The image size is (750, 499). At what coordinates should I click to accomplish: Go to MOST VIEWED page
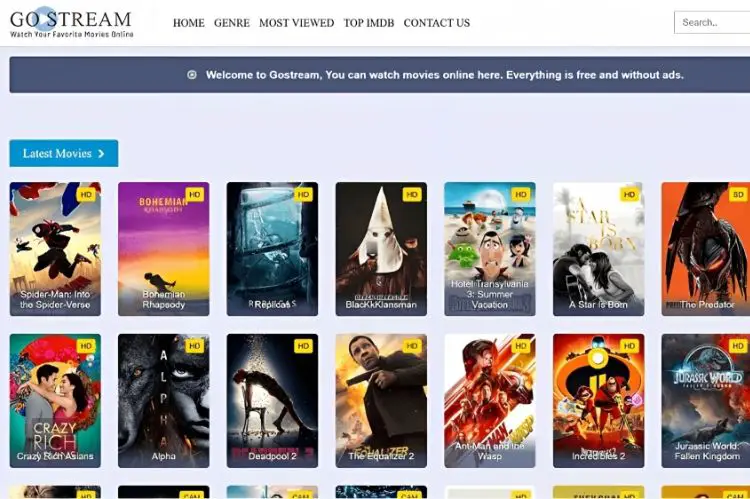pyautogui.click(x=297, y=23)
